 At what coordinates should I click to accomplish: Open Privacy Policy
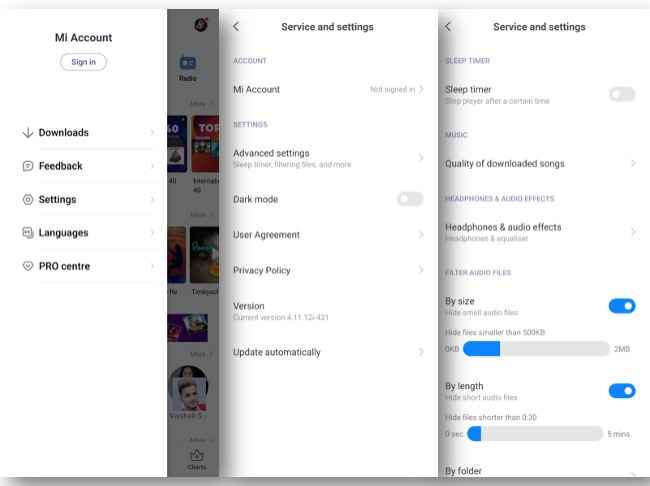pos(328,270)
